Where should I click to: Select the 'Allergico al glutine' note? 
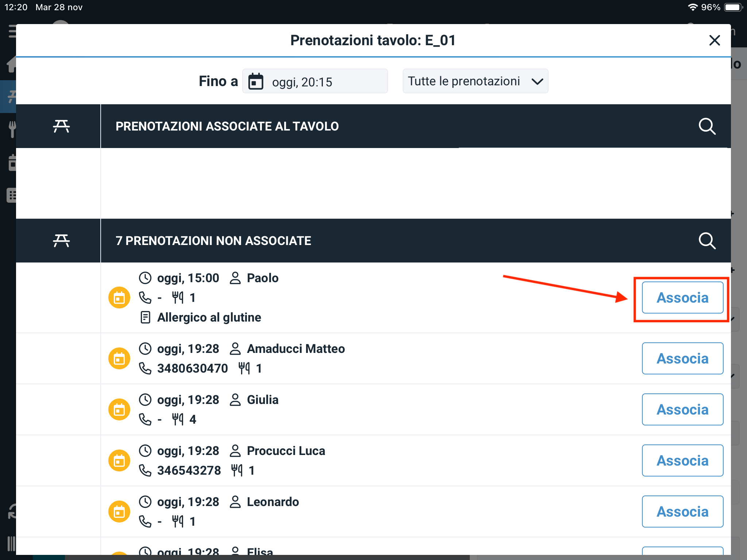click(209, 318)
